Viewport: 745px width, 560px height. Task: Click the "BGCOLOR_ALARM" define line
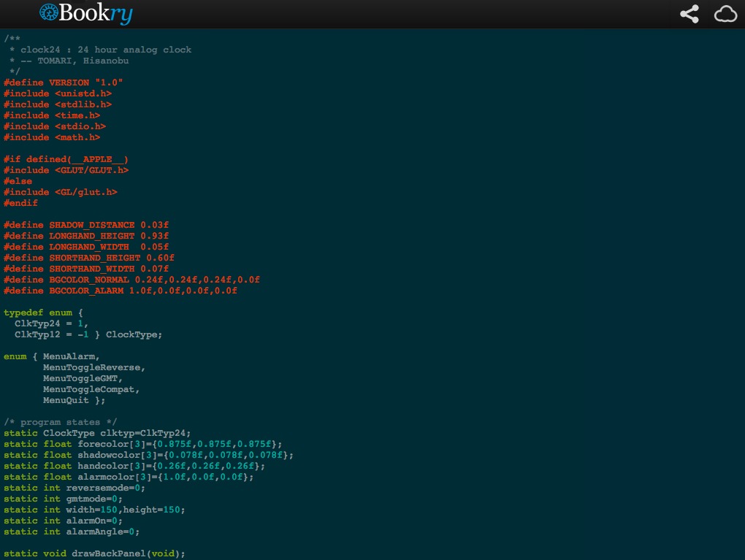121,291
